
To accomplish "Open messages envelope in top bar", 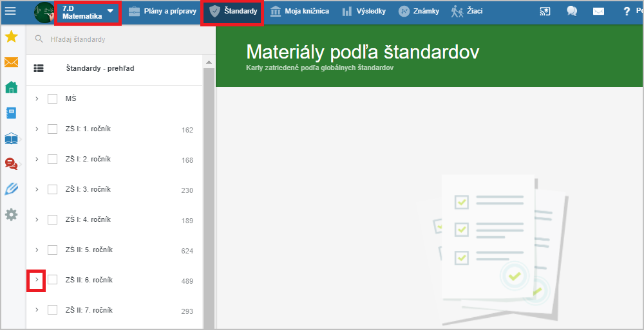I will (x=598, y=12).
